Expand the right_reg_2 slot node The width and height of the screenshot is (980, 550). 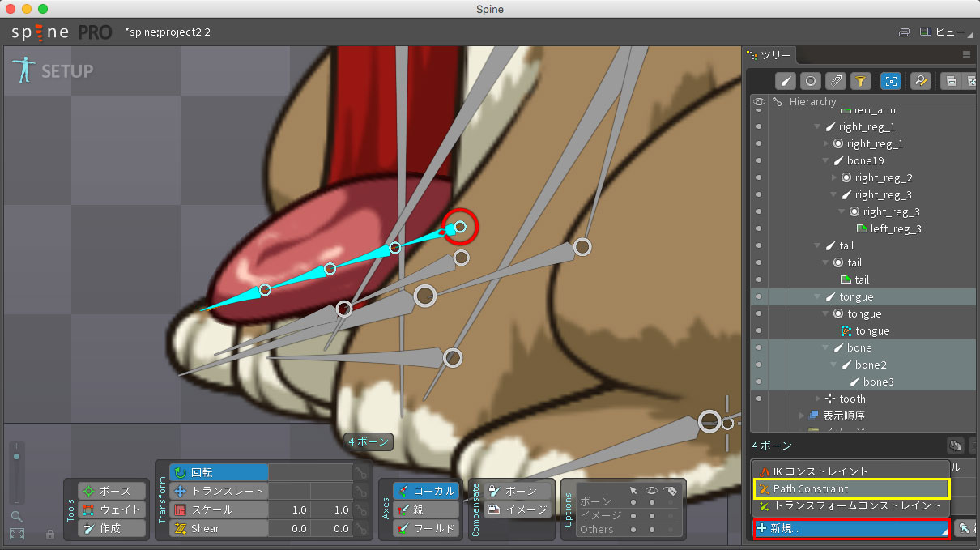834,178
